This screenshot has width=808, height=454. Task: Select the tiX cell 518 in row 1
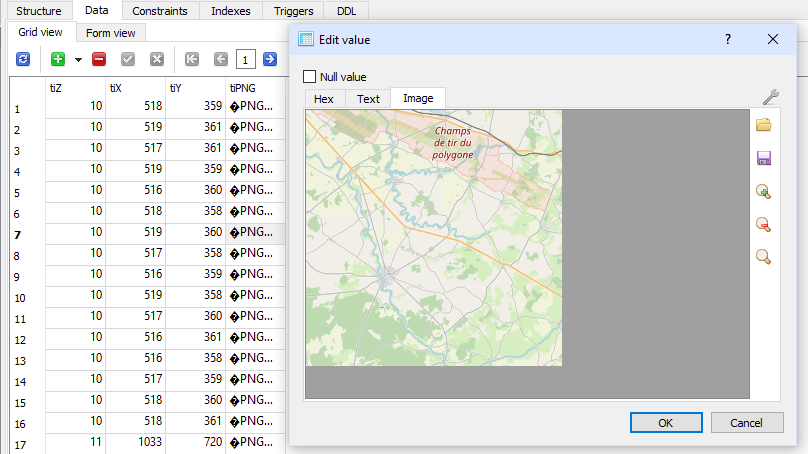click(x=136, y=106)
